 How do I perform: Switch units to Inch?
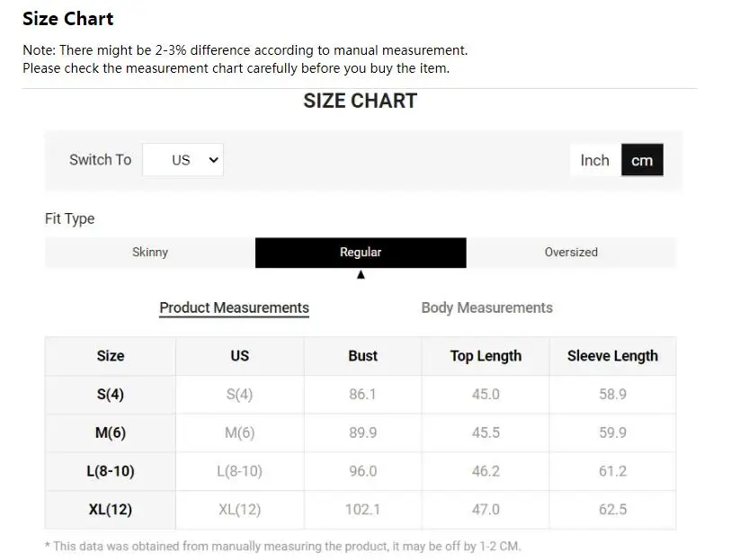(x=594, y=160)
